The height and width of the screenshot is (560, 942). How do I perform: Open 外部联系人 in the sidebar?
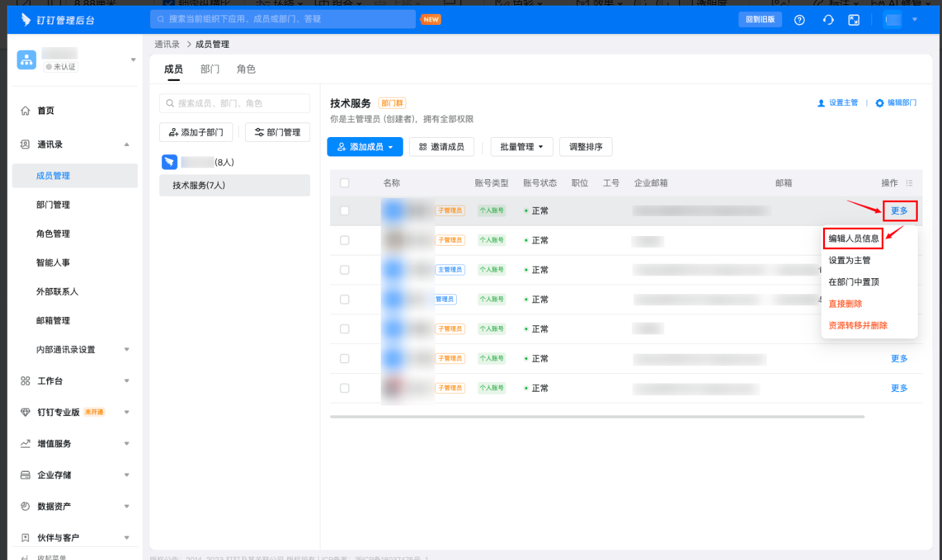57,291
